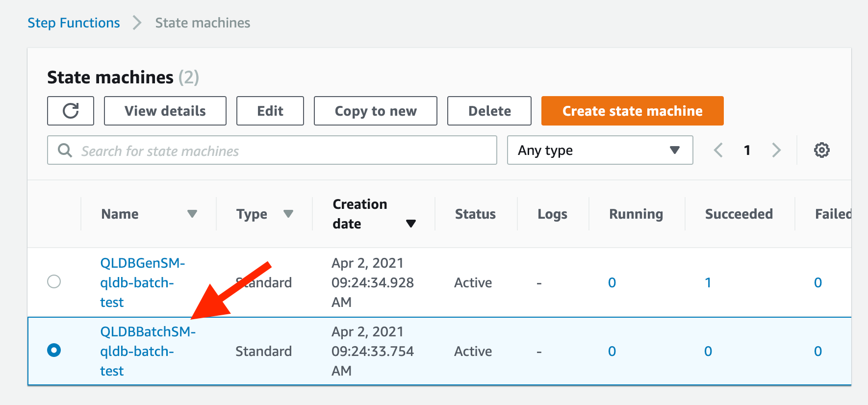Click the Edit button
This screenshot has height=405, width=868.
point(270,111)
